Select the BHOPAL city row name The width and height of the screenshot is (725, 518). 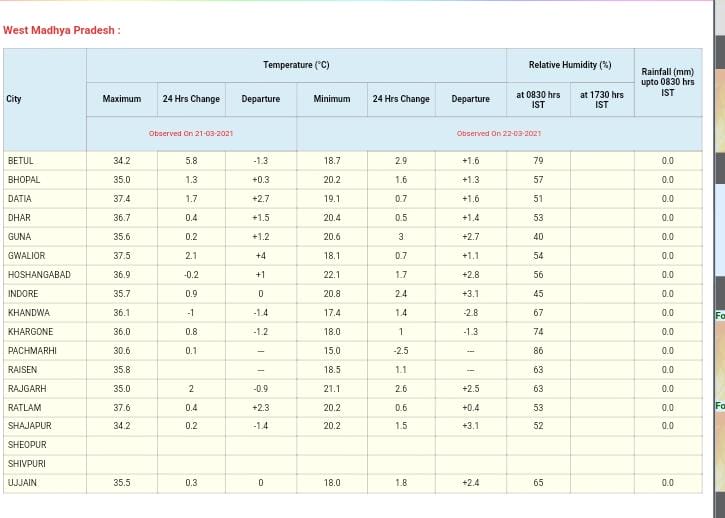pyautogui.click(x=24, y=180)
